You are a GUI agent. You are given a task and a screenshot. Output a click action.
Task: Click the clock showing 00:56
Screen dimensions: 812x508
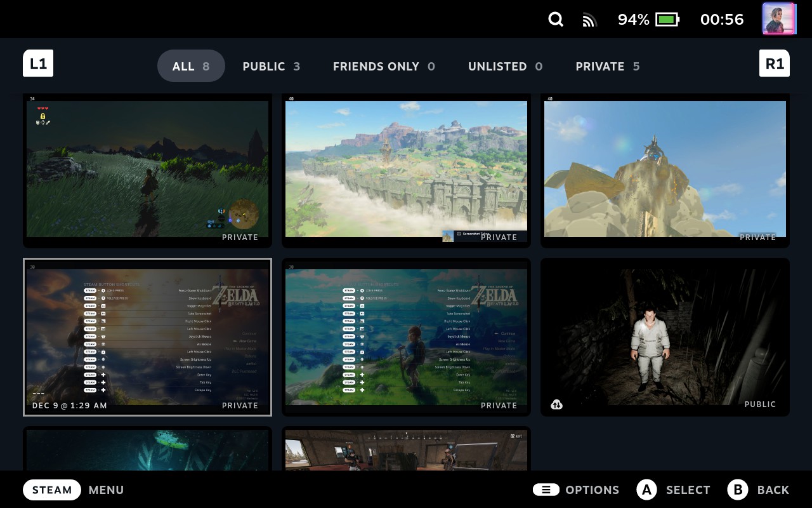(722, 20)
